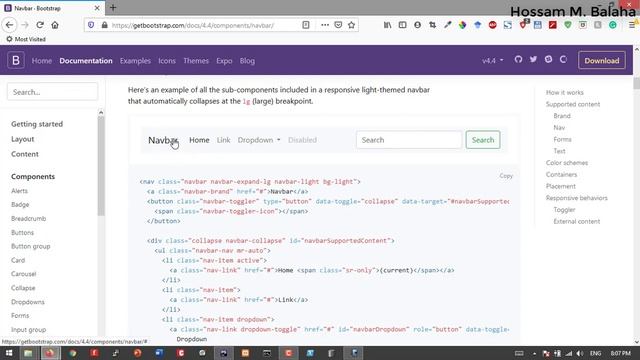Image resolution: width=640 pixels, height=360 pixels.
Task: Open the Windows Start button
Action: [x=8, y=353]
